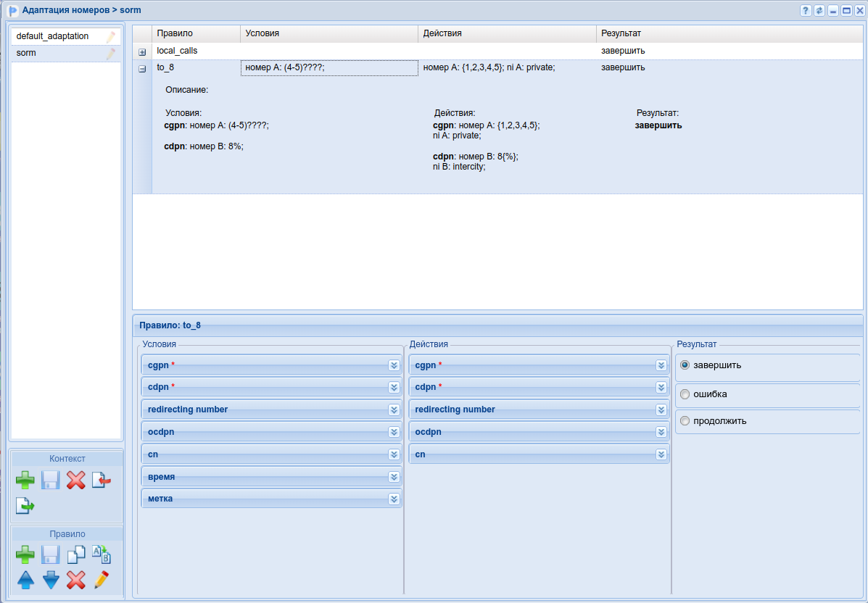Image resolution: width=868 pixels, height=603 pixels.
Task: Click the A-to-B icon in Правило panel
Action: tap(101, 555)
